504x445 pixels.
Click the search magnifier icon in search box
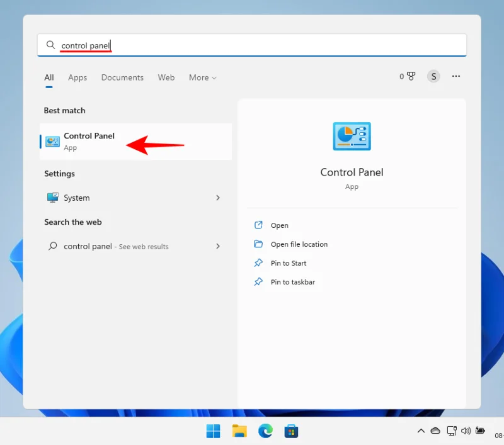(50, 45)
